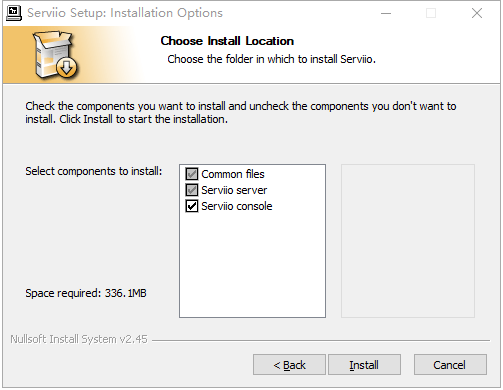
Task: Start installation with the Install button
Action: 364,365
